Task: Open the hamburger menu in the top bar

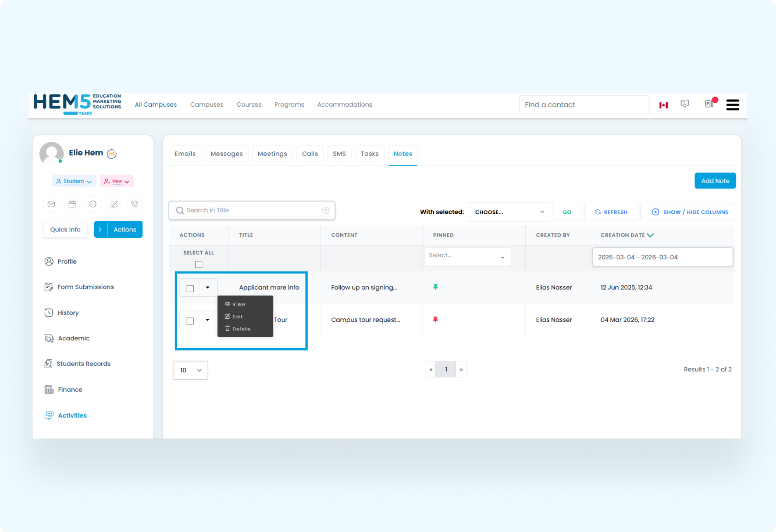Action: click(x=733, y=105)
